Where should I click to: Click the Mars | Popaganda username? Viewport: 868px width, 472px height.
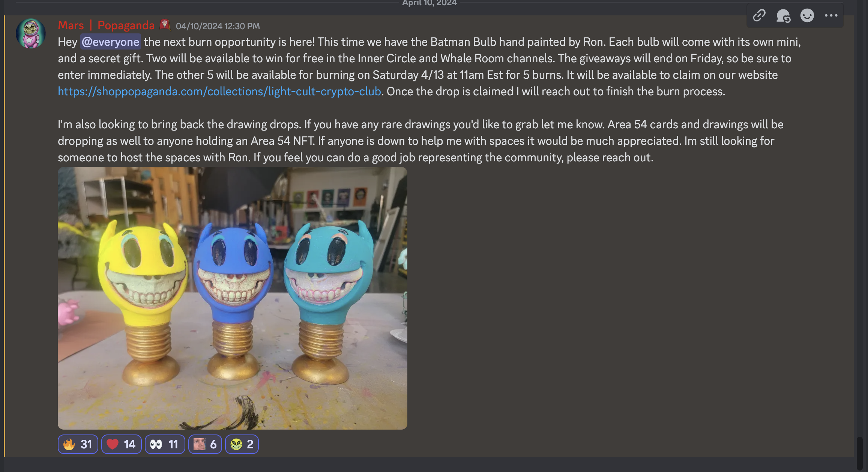(x=106, y=25)
